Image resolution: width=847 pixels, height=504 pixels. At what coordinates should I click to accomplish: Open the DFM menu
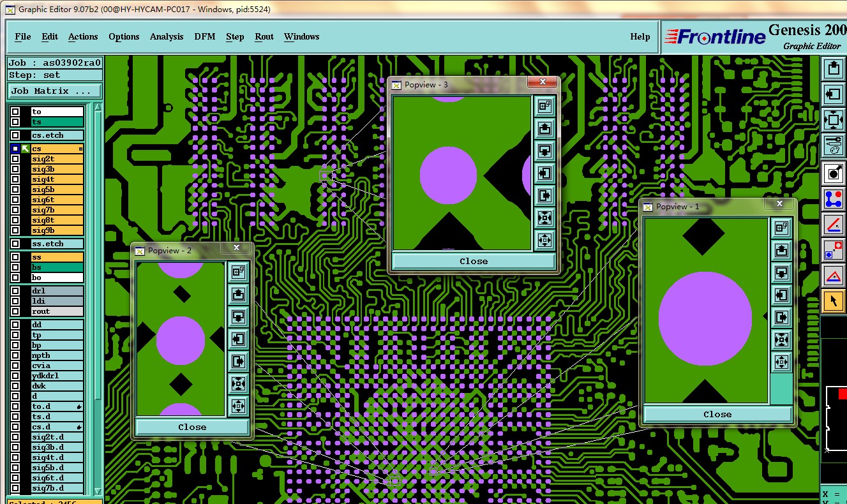pyautogui.click(x=205, y=36)
